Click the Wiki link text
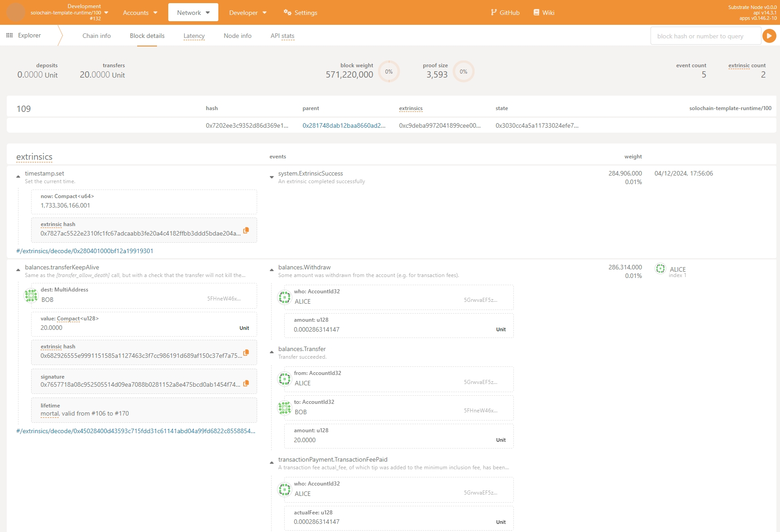The image size is (780, 532). point(548,13)
